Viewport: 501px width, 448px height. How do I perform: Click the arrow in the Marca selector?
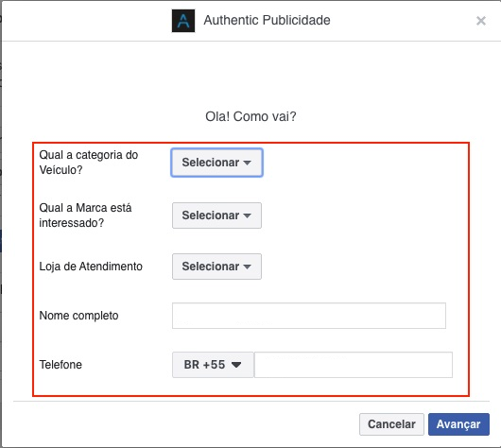[247, 215]
